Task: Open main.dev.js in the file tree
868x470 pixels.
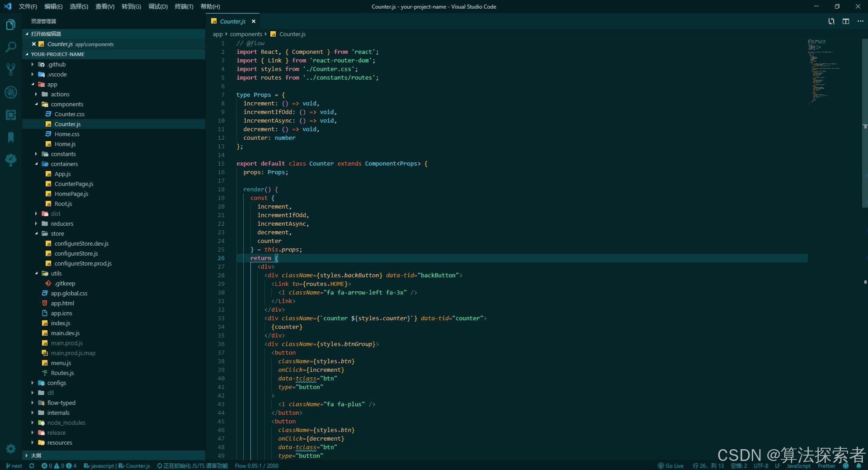Action: click(x=113, y=333)
